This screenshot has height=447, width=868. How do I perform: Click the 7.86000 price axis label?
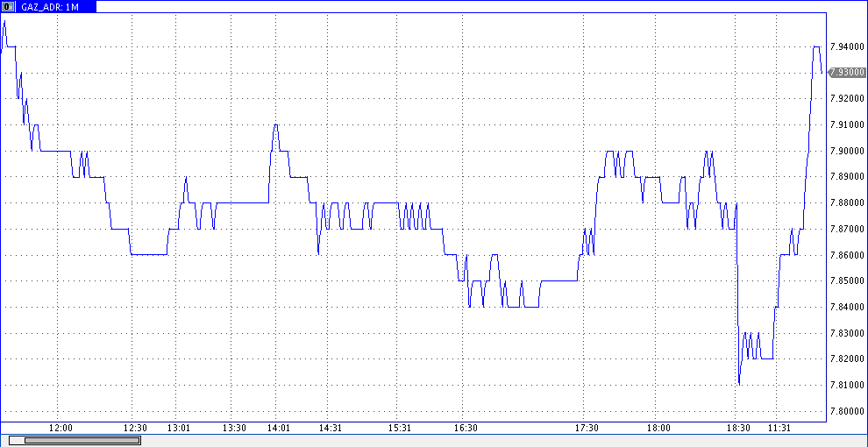click(848, 255)
